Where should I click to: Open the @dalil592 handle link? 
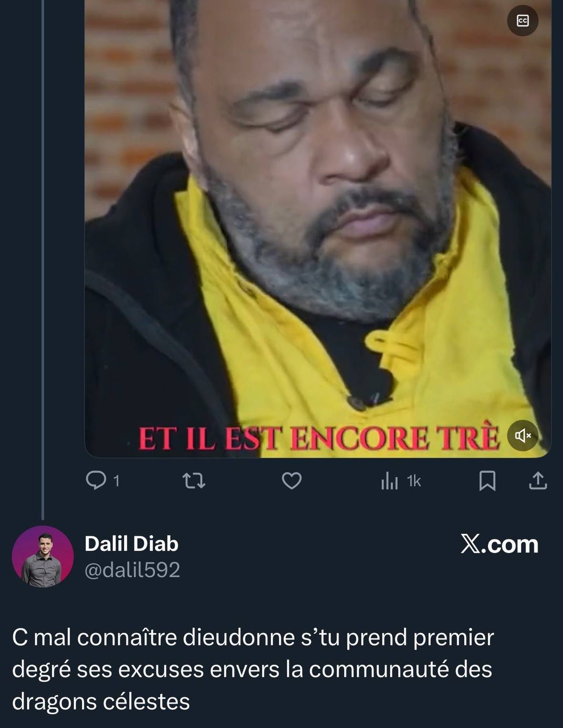tap(132, 570)
